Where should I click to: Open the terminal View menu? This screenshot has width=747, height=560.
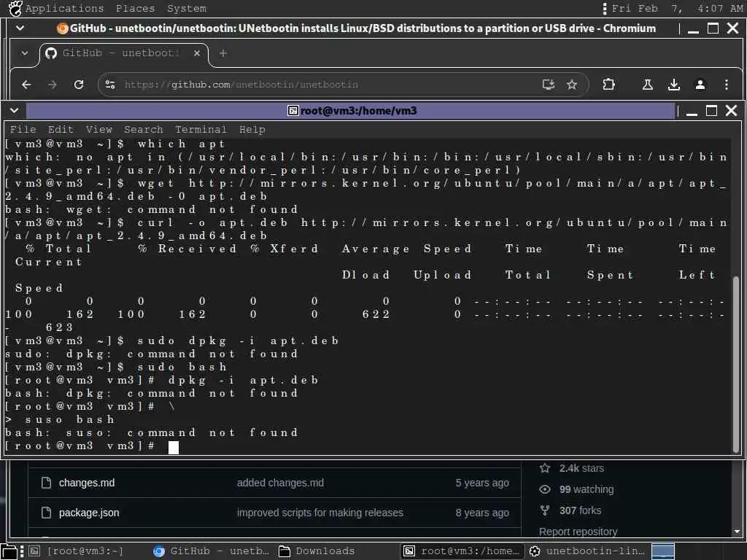click(x=99, y=130)
